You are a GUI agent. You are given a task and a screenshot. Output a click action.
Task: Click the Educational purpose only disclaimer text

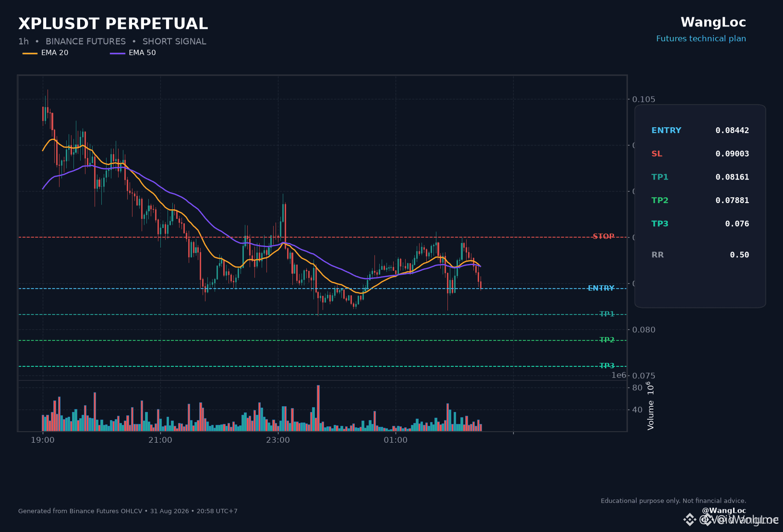[x=674, y=501]
